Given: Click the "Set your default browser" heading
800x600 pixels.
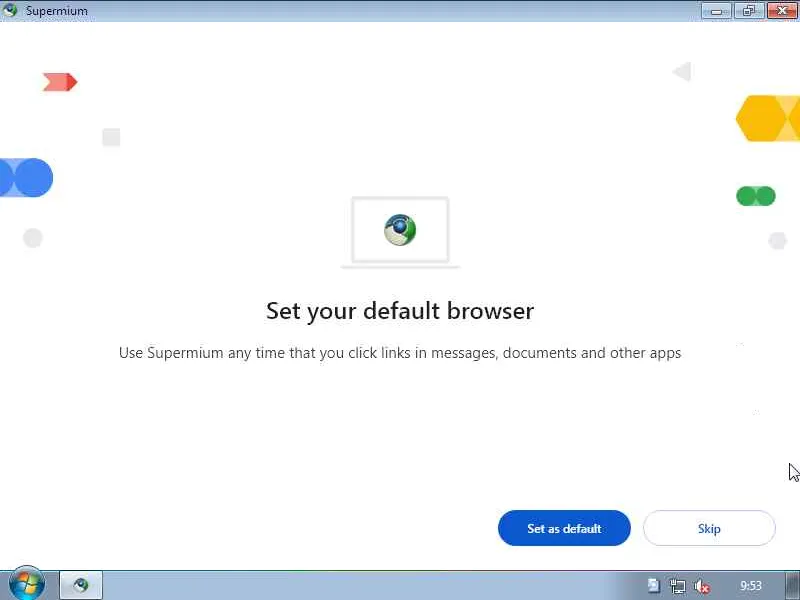Looking at the screenshot, I should click(x=400, y=311).
